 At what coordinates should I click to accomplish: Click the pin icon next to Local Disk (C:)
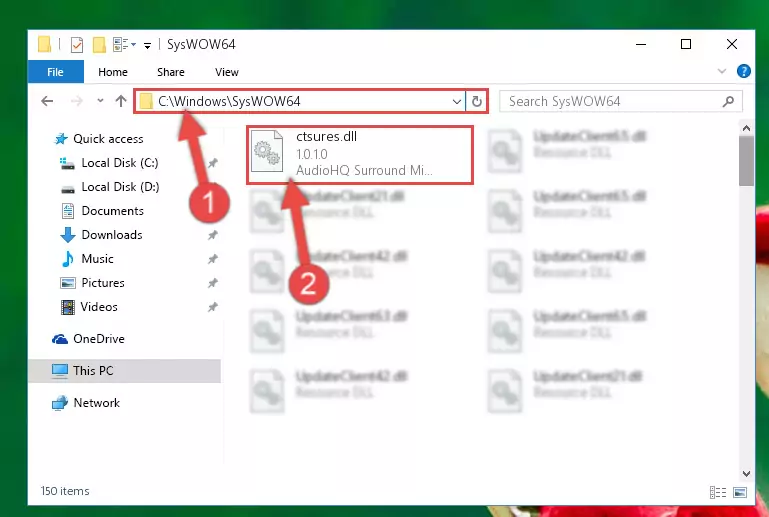coord(212,163)
